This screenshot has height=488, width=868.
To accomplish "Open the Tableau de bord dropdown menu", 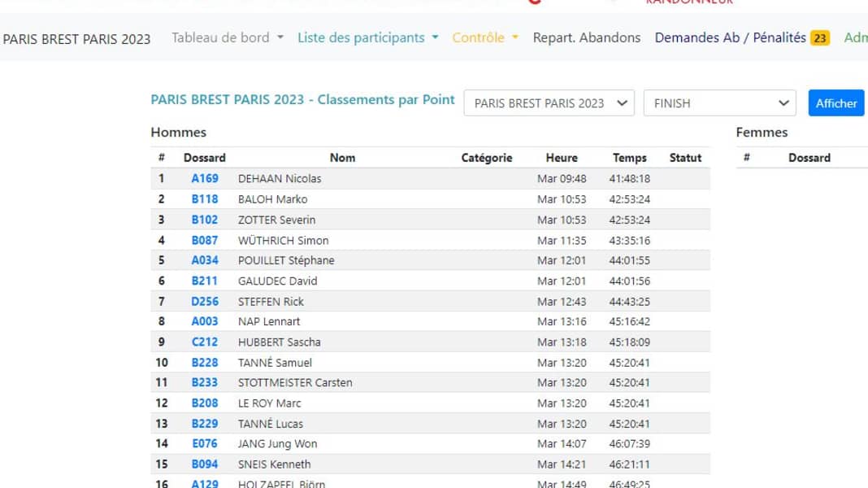I will pyautogui.click(x=228, y=37).
